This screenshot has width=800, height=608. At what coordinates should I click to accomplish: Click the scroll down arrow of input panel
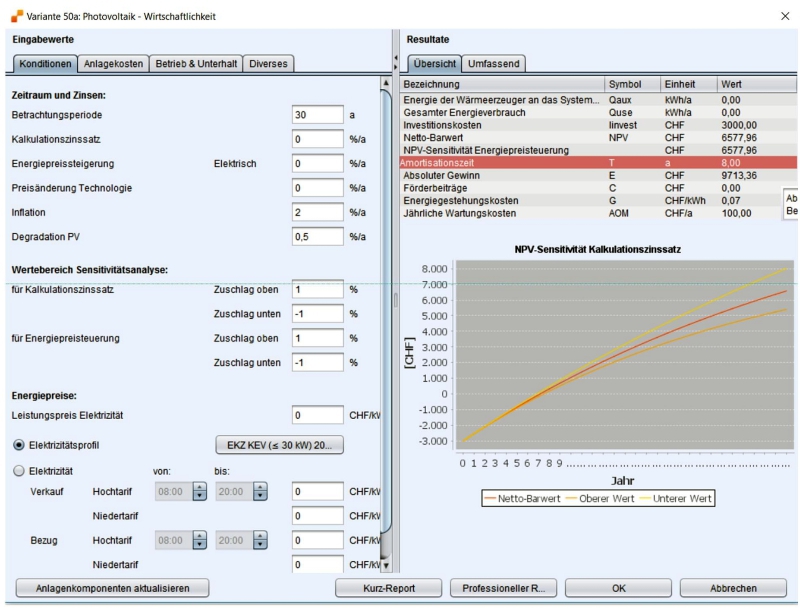386,565
